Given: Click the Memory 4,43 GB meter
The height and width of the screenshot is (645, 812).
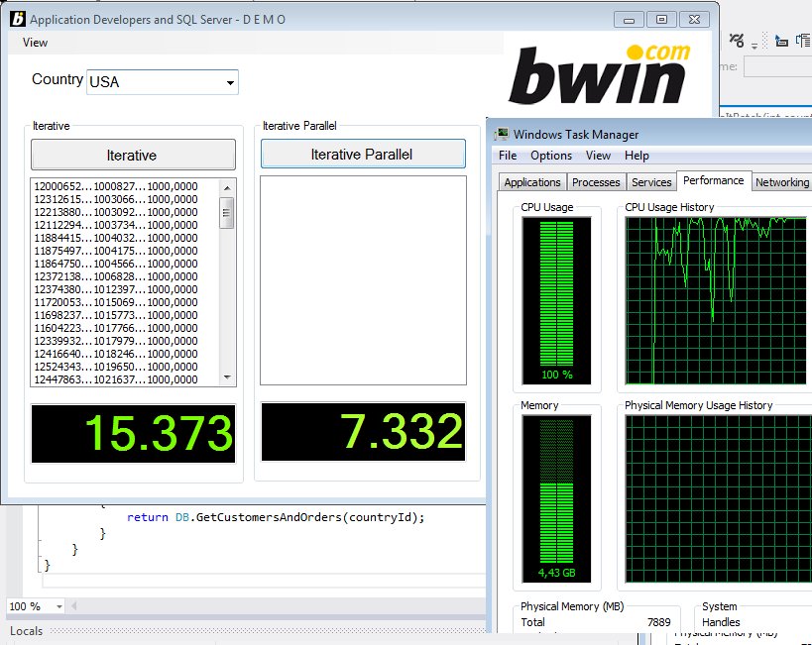Looking at the screenshot, I should 556,499.
